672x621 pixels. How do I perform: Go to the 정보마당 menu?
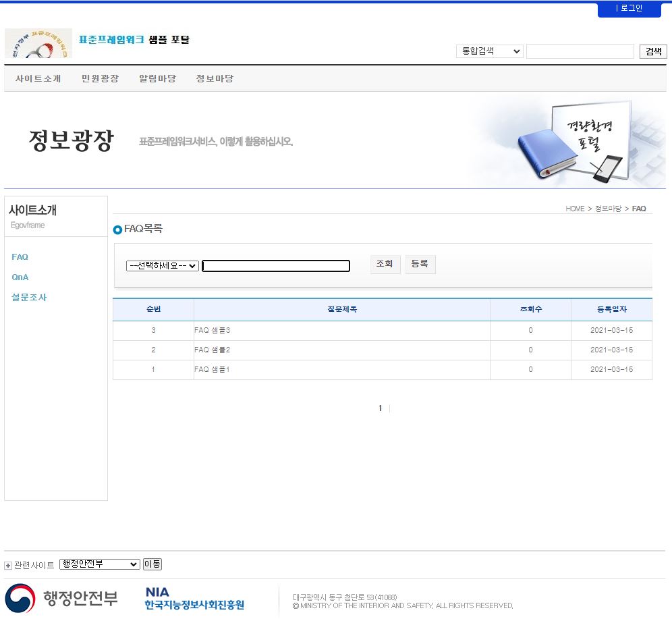(215, 78)
